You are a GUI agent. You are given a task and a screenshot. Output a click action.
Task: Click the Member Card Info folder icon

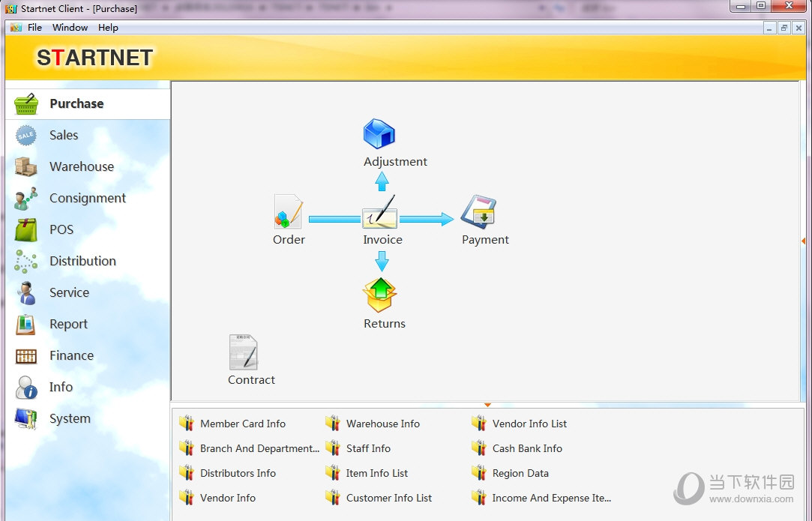[187, 423]
